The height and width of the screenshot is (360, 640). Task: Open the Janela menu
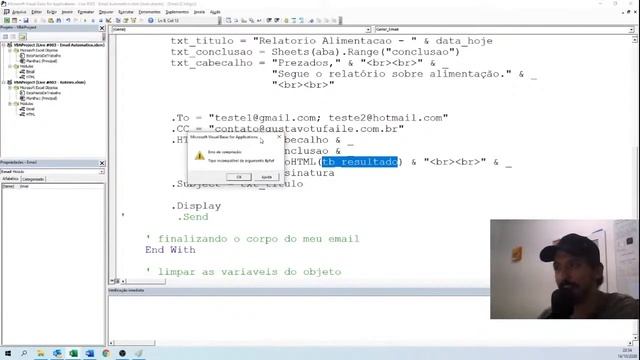199,12
